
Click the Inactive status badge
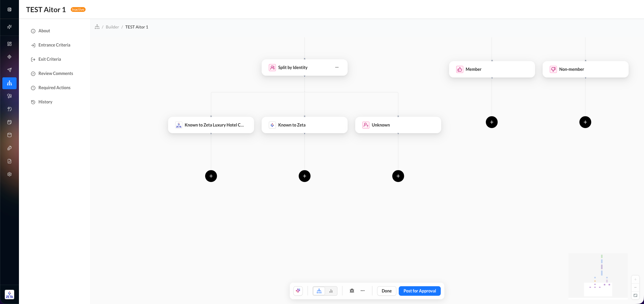(78, 9)
